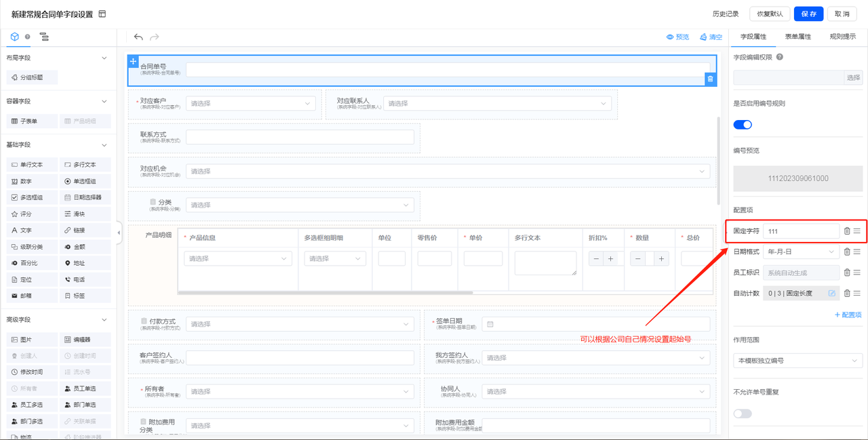
Task: Pick the 电话 phone field type
Action: click(x=85, y=279)
